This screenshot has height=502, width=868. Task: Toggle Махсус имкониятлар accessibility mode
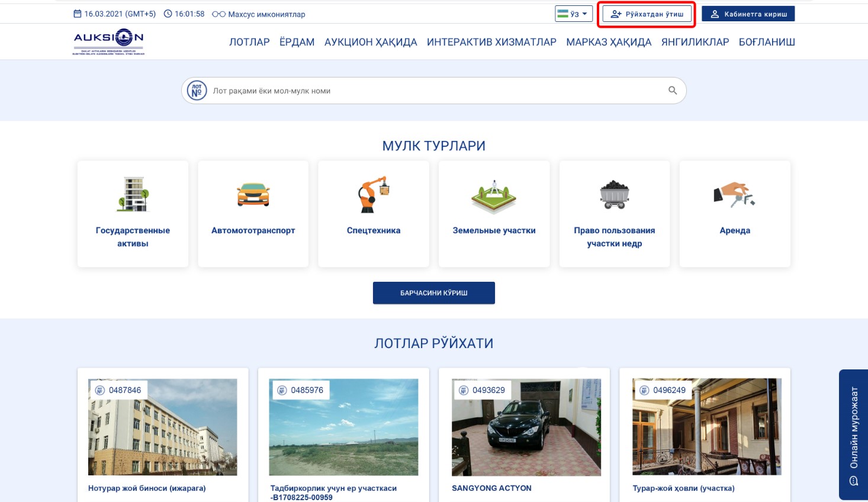[x=259, y=14]
